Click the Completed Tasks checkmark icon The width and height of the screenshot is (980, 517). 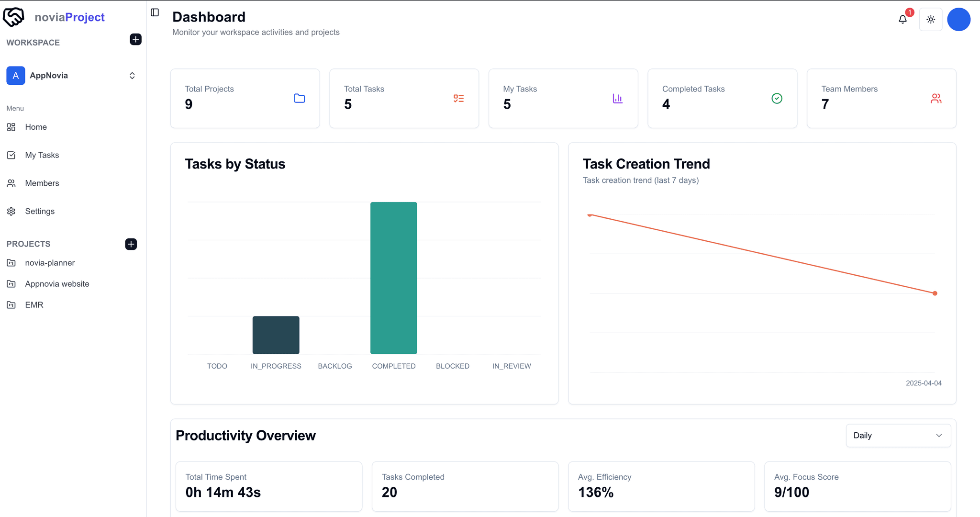coord(777,98)
